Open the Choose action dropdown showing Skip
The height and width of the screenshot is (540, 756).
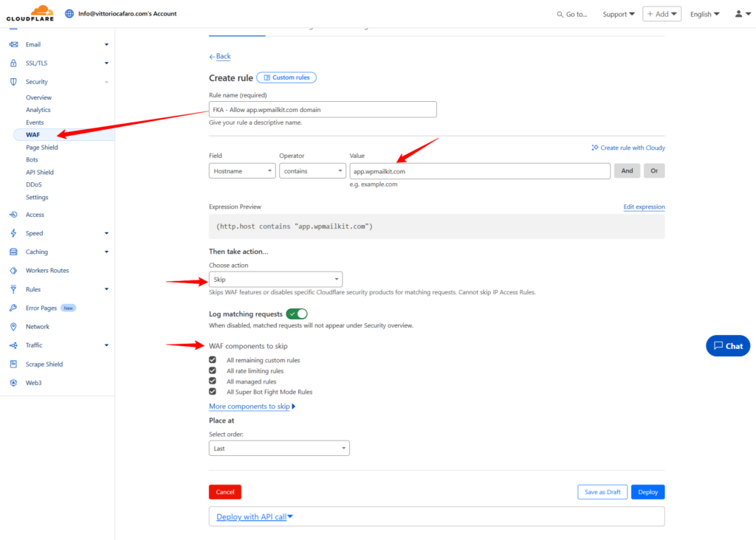(276, 280)
